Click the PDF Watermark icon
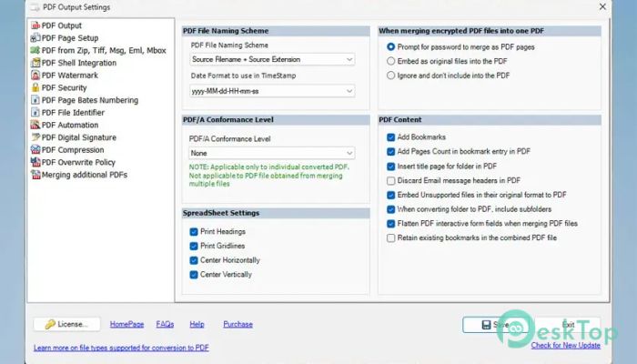Screen dimensions: 637x364 tap(35, 76)
